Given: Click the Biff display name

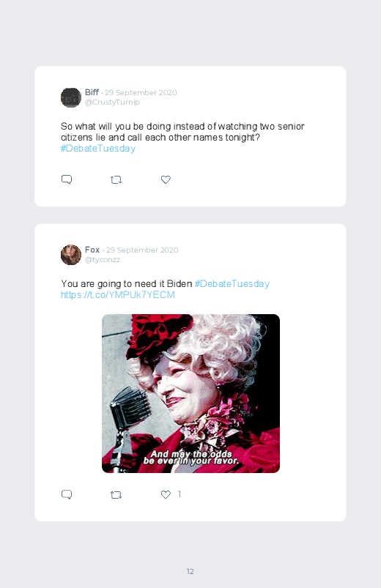Looking at the screenshot, I should pyautogui.click(x=92, y=92).
